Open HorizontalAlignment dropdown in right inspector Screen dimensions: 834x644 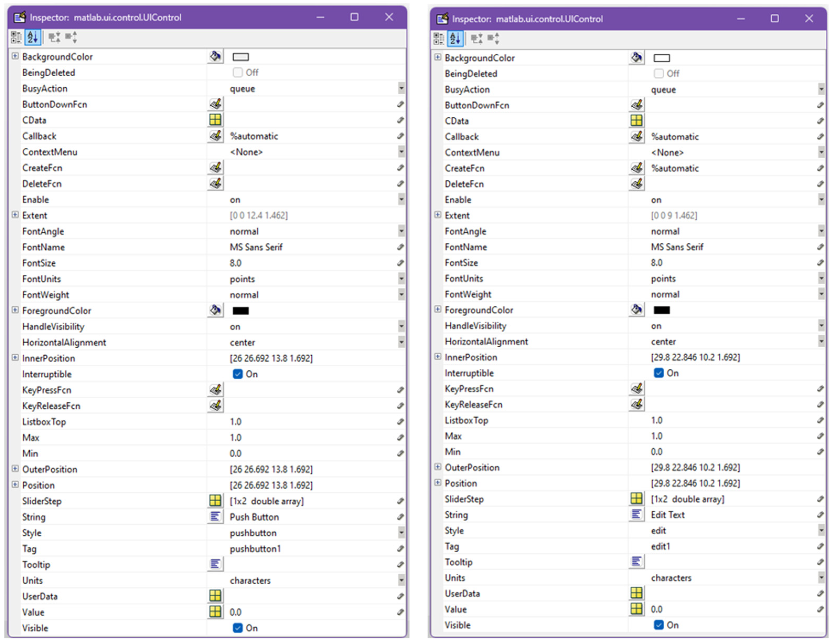pyautogui.click(x=821, y=342)
